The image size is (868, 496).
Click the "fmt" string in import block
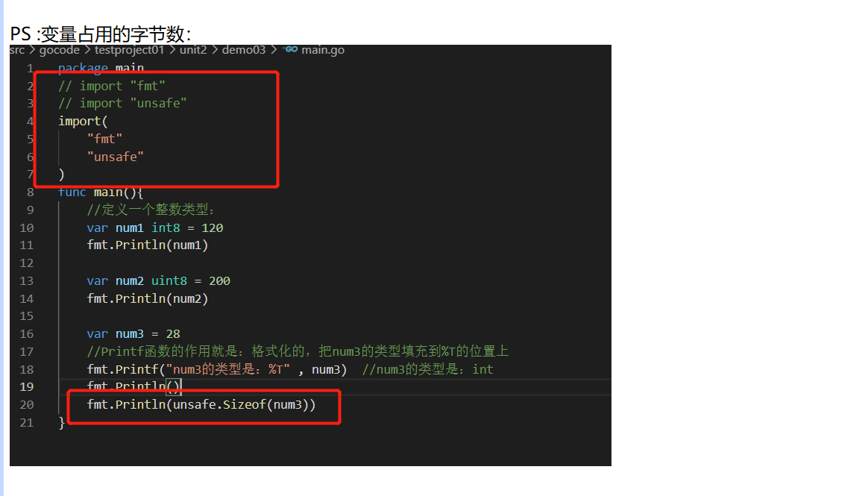[104, 139]
